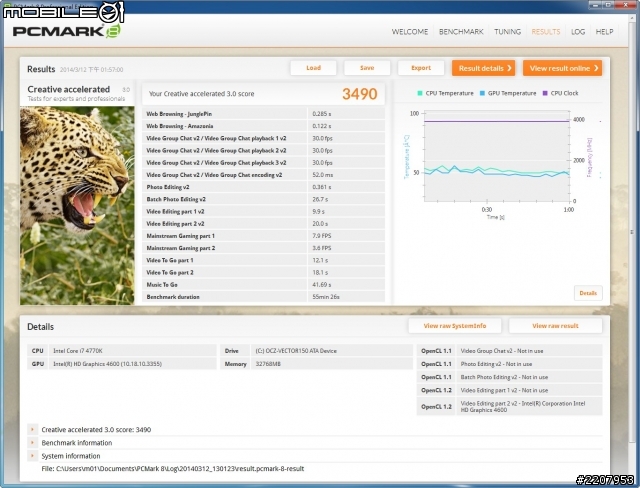The width and height of the screenshot is (640, 488).
Task: Click the GPU Temperature legend swatch
Action: point(482,93)
